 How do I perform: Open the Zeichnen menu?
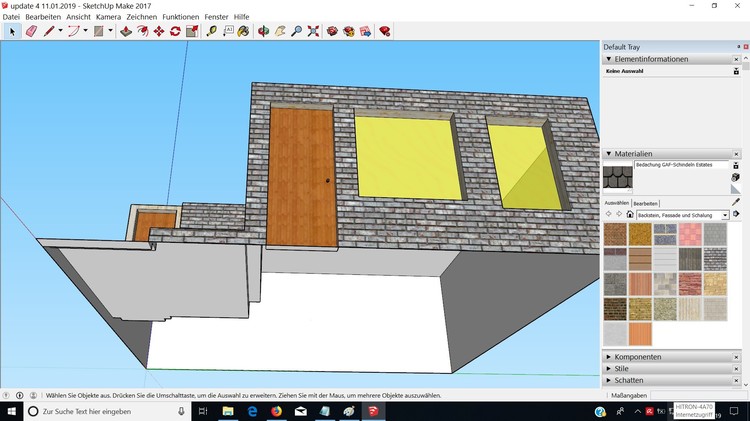point(142,17)
